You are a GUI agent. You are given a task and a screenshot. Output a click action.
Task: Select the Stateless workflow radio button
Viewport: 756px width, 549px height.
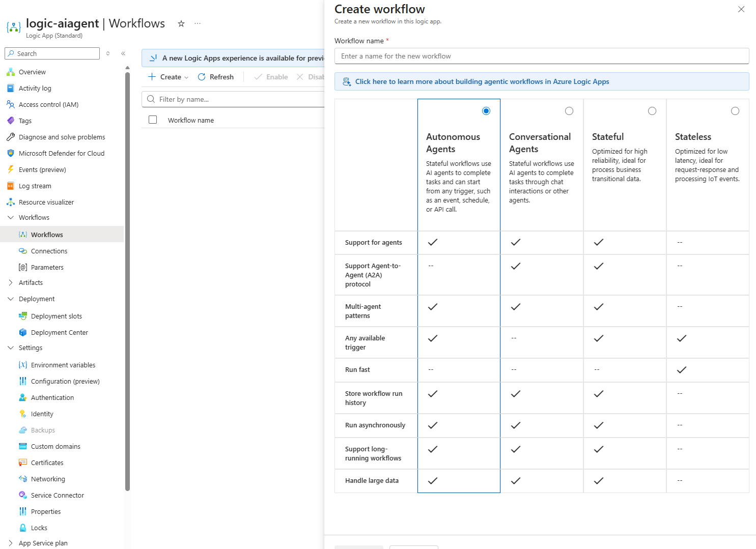(x=735, y=111)
